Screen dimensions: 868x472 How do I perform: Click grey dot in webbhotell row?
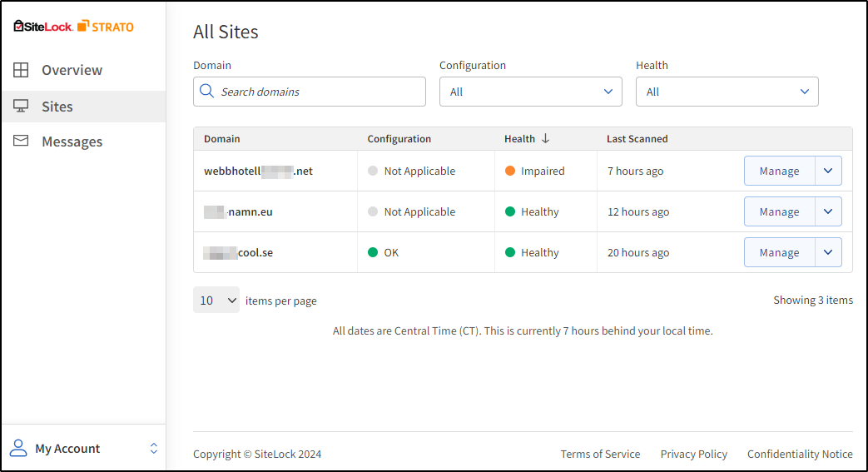tap(373, 171)
